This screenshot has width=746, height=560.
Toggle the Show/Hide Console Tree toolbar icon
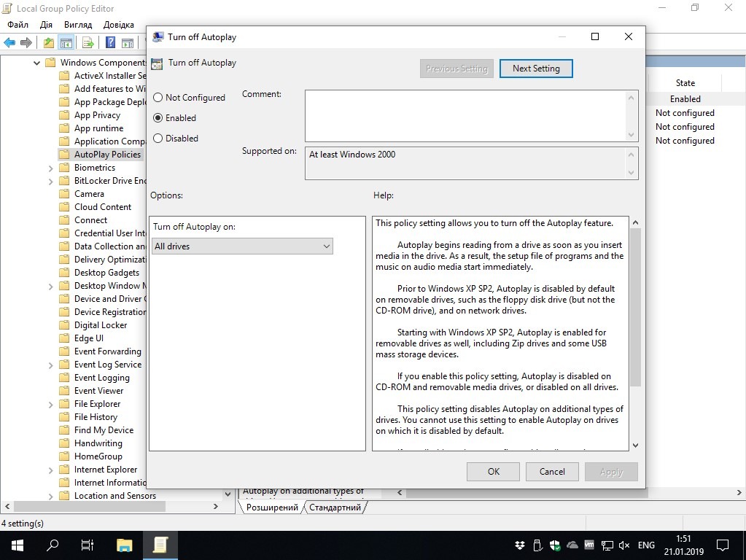coord(66,43)
